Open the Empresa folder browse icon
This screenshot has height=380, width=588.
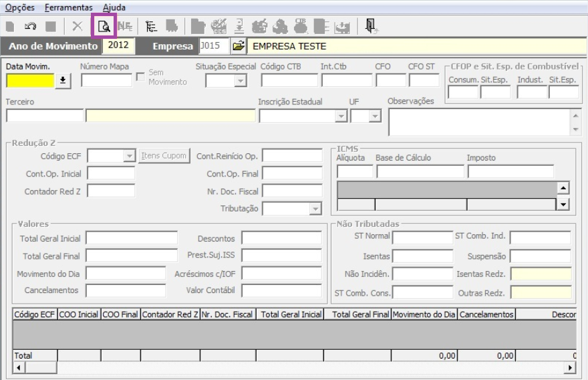coord(237,47)
